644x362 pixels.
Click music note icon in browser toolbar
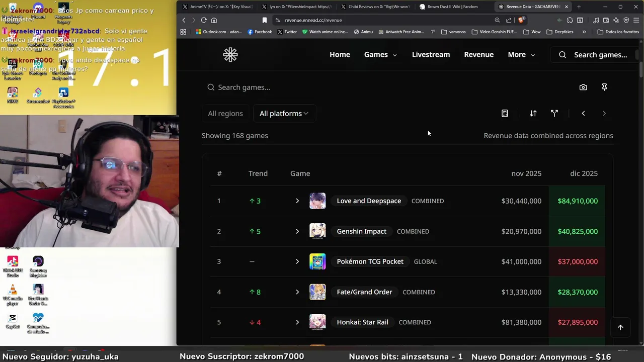[x=596, y=20]
